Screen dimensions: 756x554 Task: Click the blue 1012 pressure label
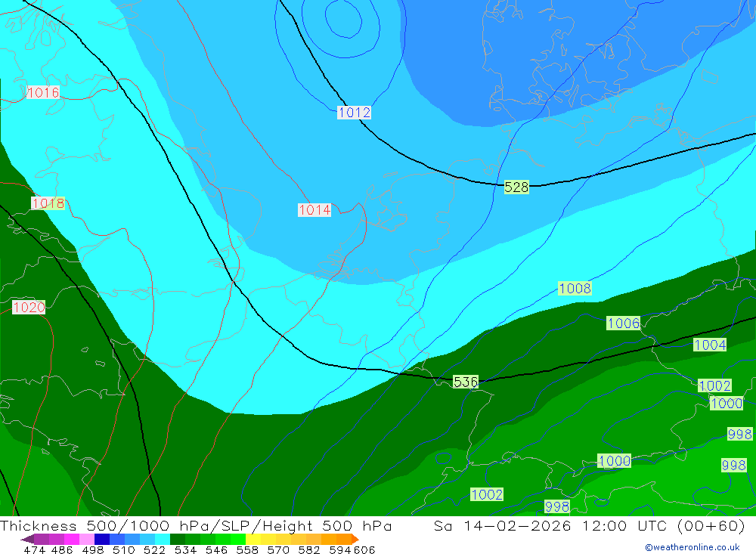tap(354, 113)
